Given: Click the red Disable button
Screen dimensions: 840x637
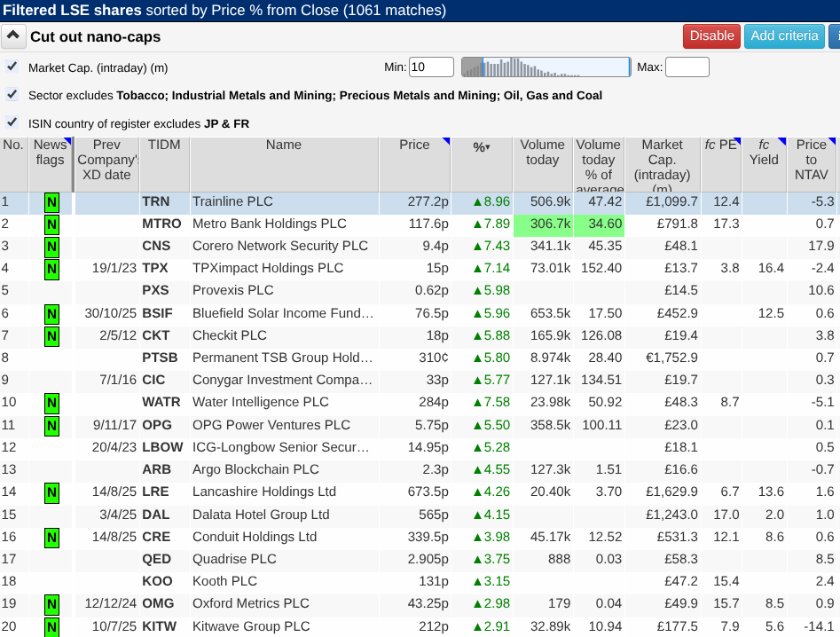Looking at the screenshot, I should [711, 35].
